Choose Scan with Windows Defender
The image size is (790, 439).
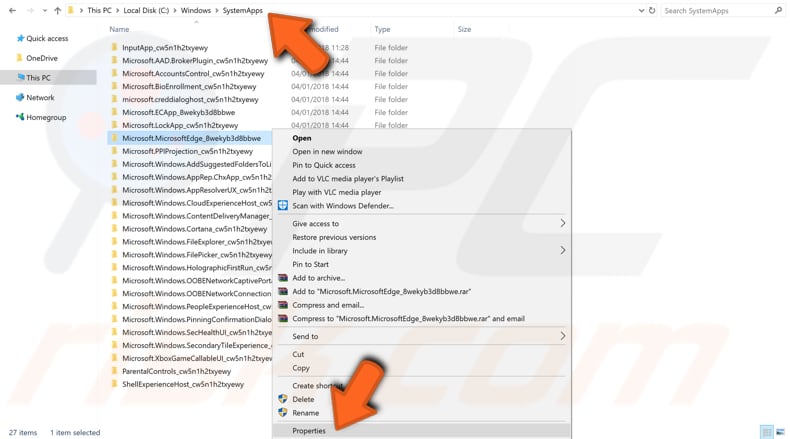pos(343,206)
